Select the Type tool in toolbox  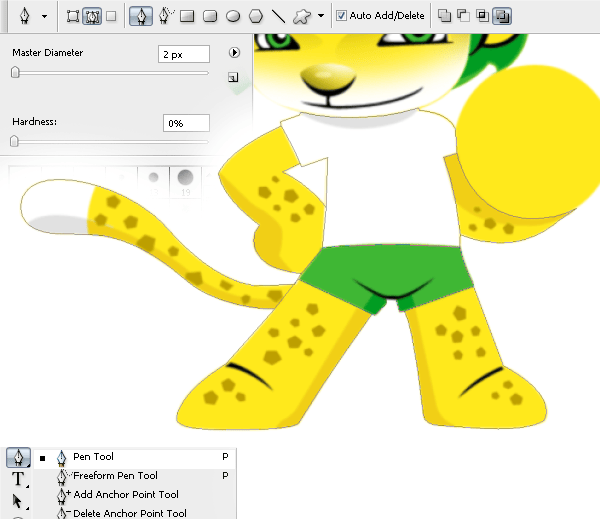tap(18, 479)
